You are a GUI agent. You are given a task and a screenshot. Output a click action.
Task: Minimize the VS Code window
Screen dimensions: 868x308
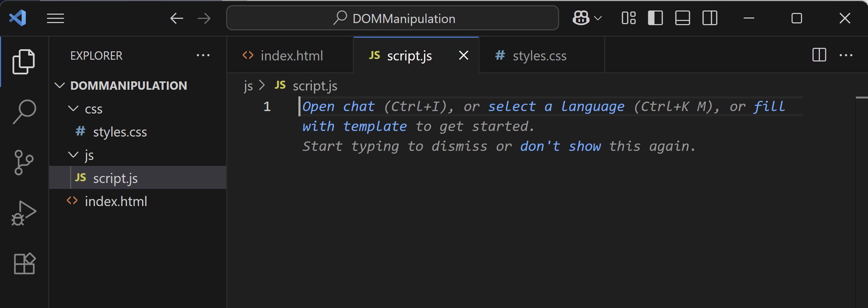click(x=749, y=18)
